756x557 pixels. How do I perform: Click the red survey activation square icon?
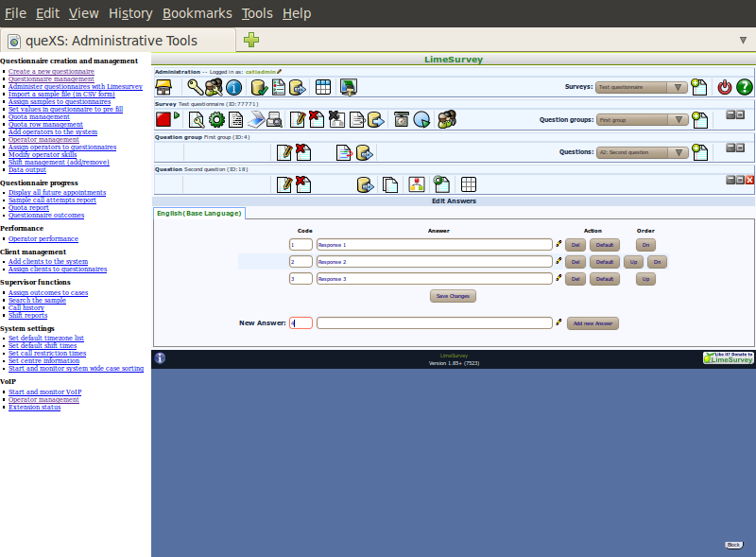click(163, 119)
